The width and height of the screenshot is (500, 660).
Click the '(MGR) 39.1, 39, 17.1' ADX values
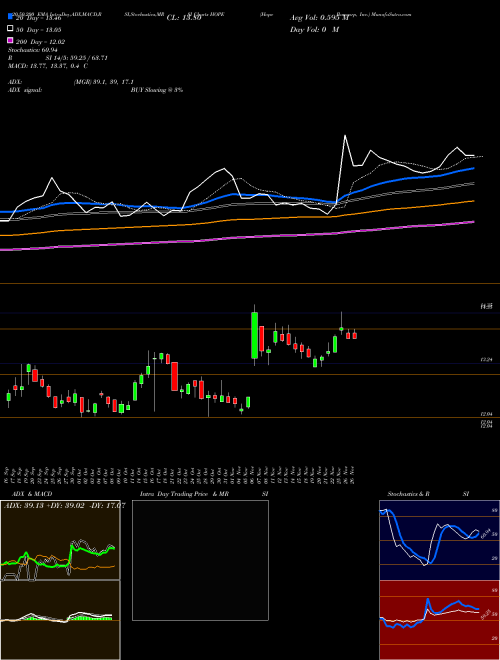click(x=104, y=82)
